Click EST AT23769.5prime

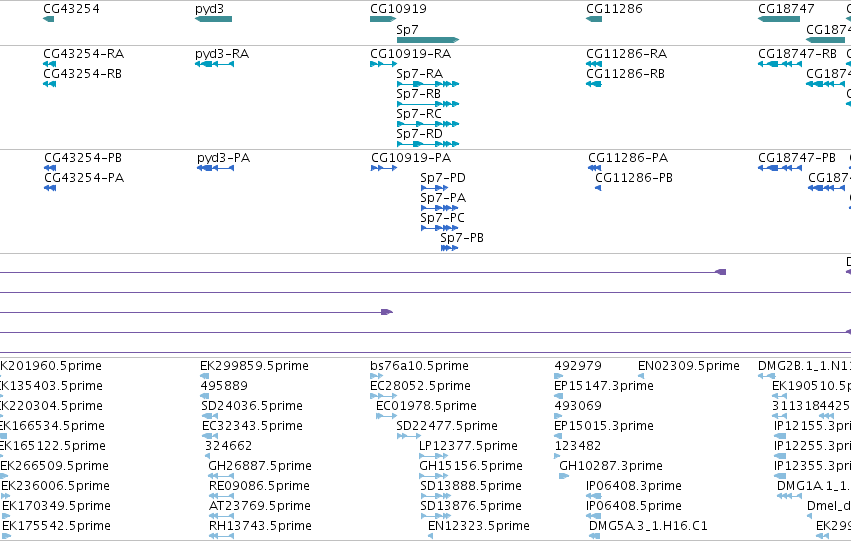tap(221, 517)
